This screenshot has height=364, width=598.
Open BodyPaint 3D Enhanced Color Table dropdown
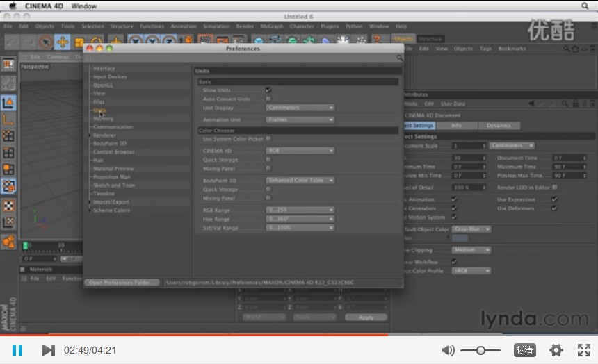click(x=300, y=181)
